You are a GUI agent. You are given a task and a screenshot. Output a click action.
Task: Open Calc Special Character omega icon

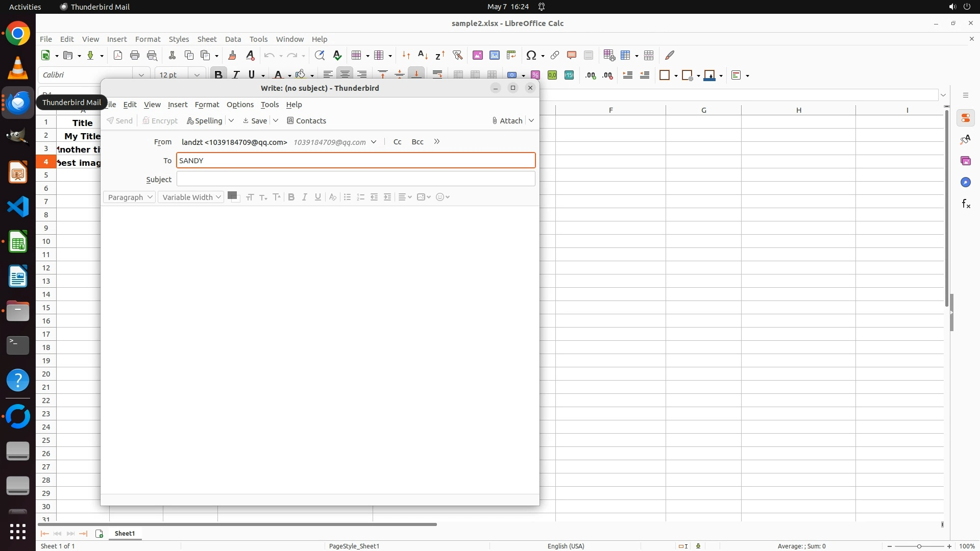pyautogui.click(x=531, y=55)
